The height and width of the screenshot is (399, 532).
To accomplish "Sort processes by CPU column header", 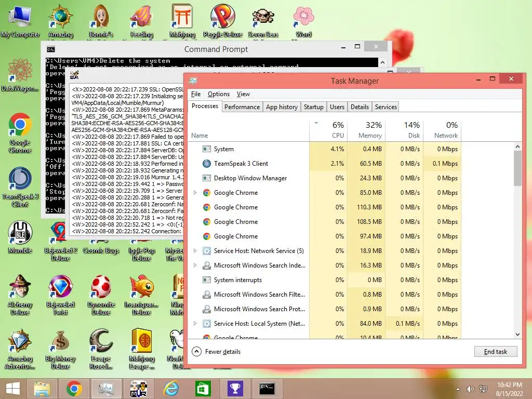I will pos(328,130).
